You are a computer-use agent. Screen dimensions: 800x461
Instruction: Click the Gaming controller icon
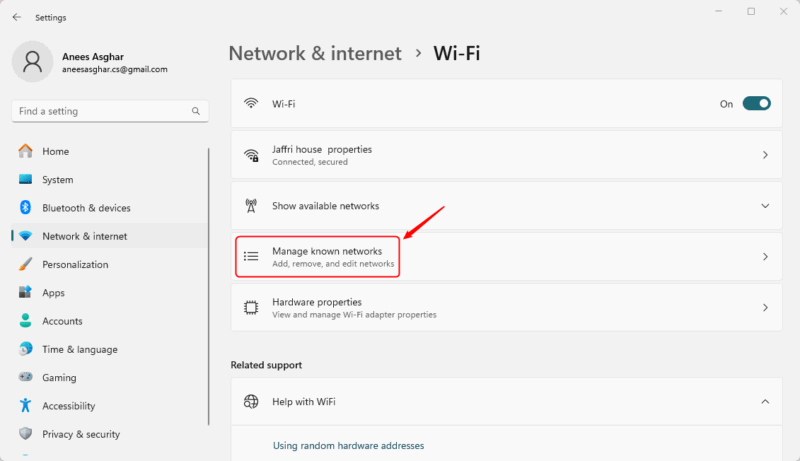[25, 378]
